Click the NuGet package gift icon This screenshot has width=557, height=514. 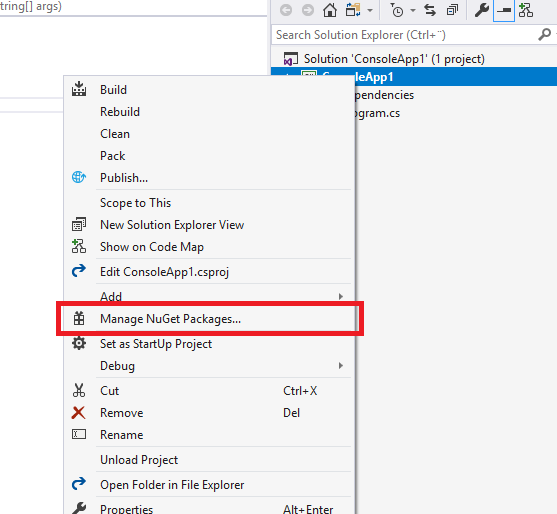[x=79, y=318]
